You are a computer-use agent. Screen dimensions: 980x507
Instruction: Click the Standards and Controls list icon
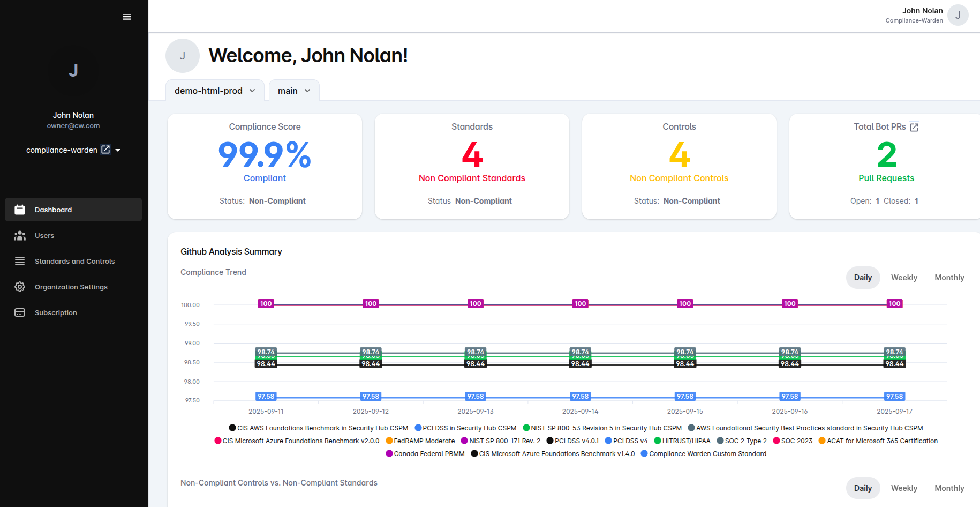(20, 261)
